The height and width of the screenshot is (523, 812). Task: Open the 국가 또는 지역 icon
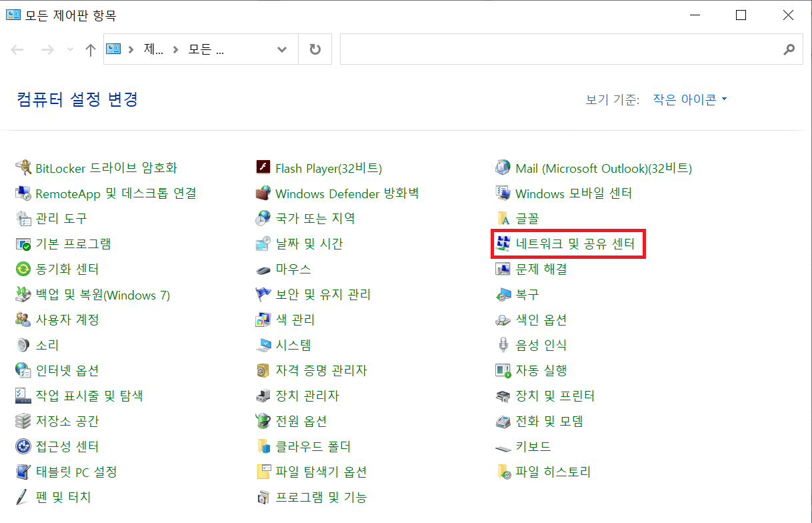tap(263, 218)
